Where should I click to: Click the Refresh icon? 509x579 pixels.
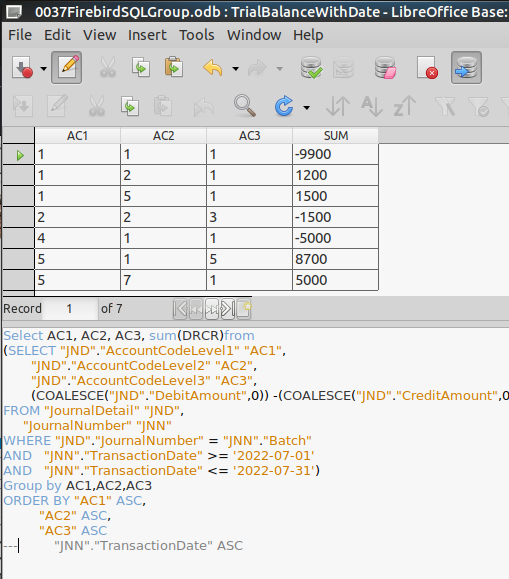(284, 106)
